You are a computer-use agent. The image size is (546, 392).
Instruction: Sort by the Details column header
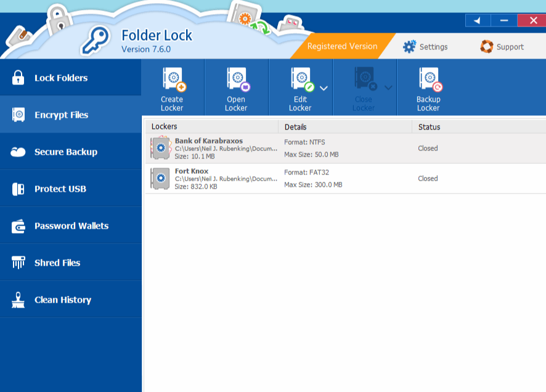tap(346, 127)
